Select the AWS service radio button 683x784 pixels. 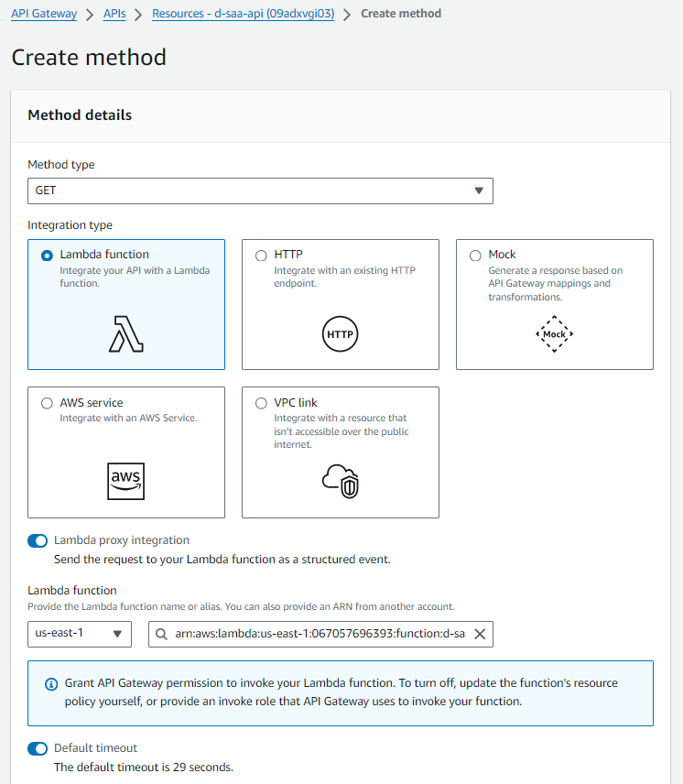tap(47, 403)
